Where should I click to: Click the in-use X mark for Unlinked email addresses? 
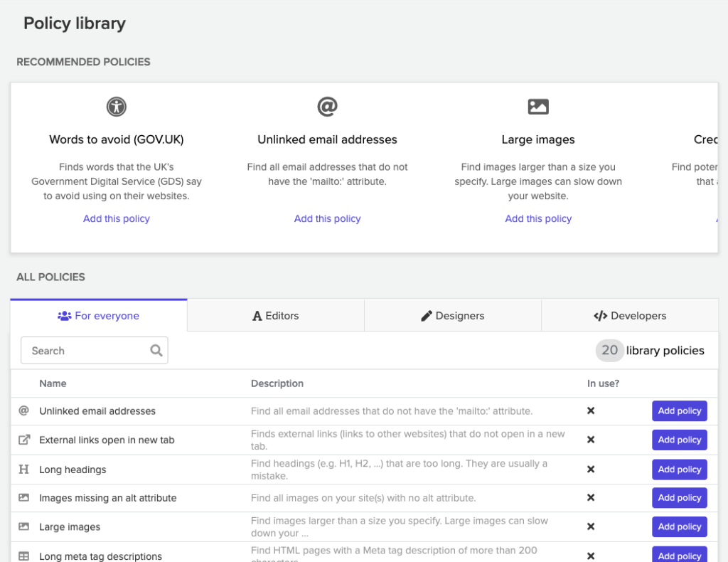(591, 410)
